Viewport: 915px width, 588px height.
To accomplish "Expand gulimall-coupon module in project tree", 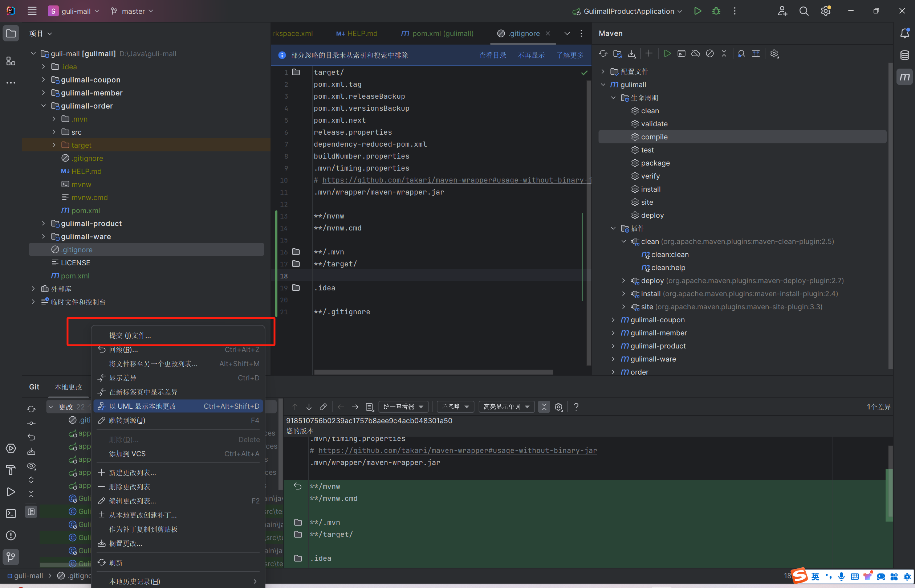I will (44, 79).
